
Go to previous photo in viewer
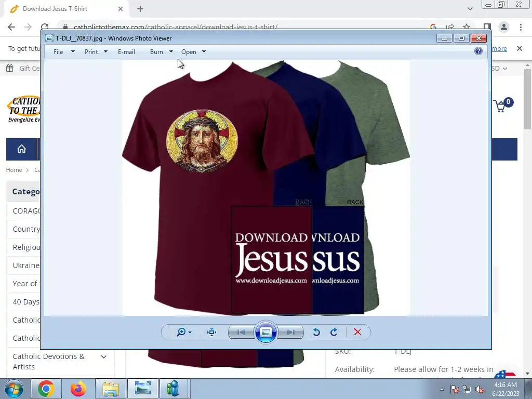coord(241,332)
